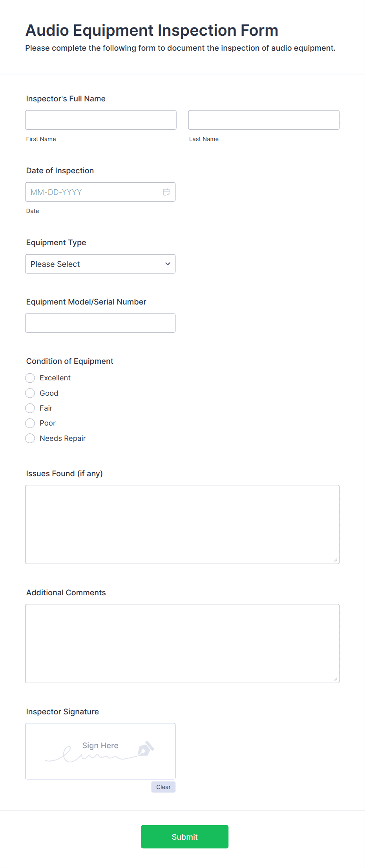Submit the inspection form
Viewport: 365px width, 868px height.
point(185,837)
